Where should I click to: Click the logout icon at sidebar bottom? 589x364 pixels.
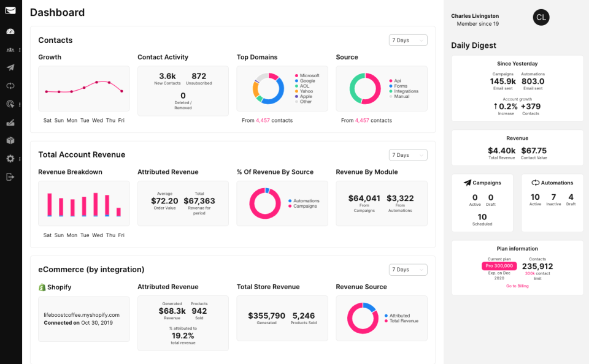(x=10, y=177)
